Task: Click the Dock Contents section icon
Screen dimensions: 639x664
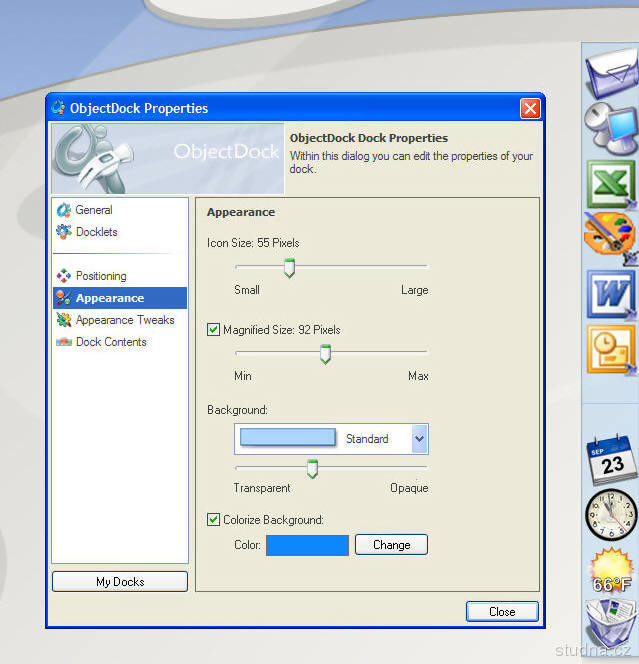Action: [64, 341]
